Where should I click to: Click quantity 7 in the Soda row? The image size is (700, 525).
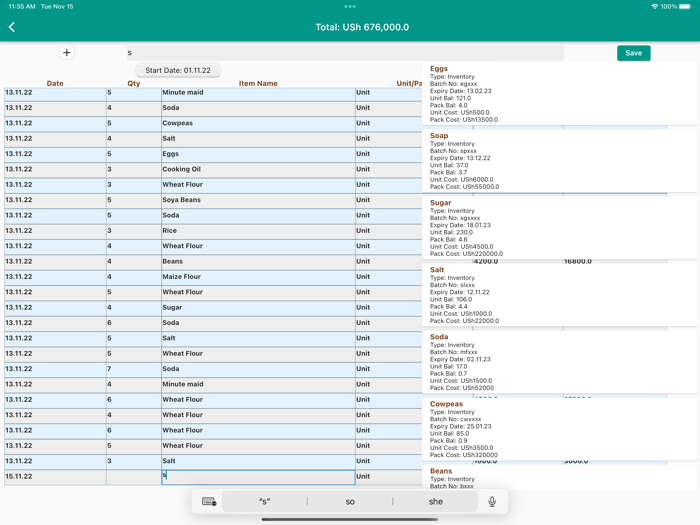133,369
